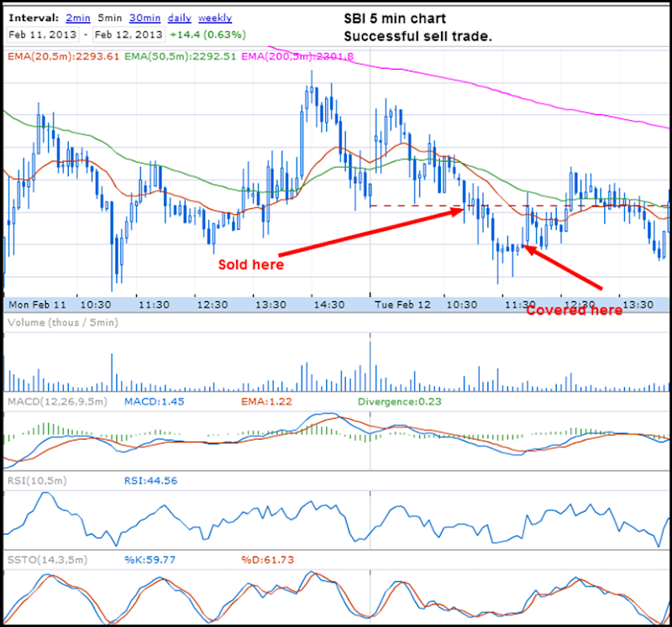This screenshot has width=672, height=627.
Task: Select the Tue Feb 12 axis label
Action: (402, 305)
